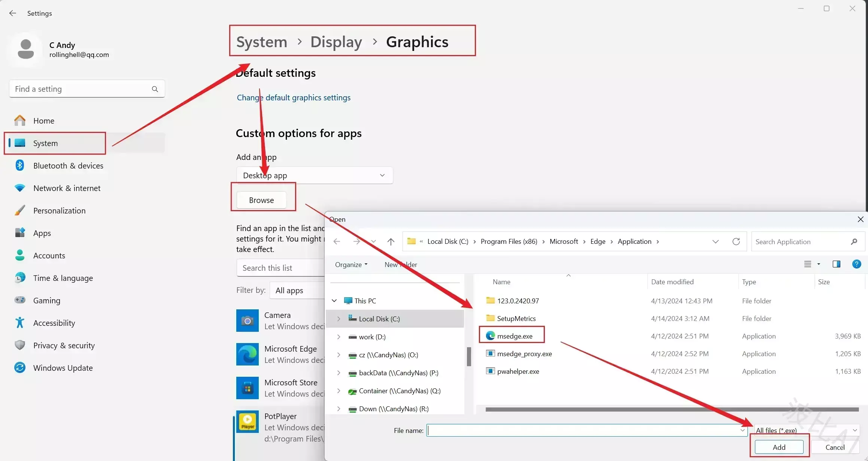The image size is (868, 461).
Task: Go up one folder level
Action: point(391,242)
